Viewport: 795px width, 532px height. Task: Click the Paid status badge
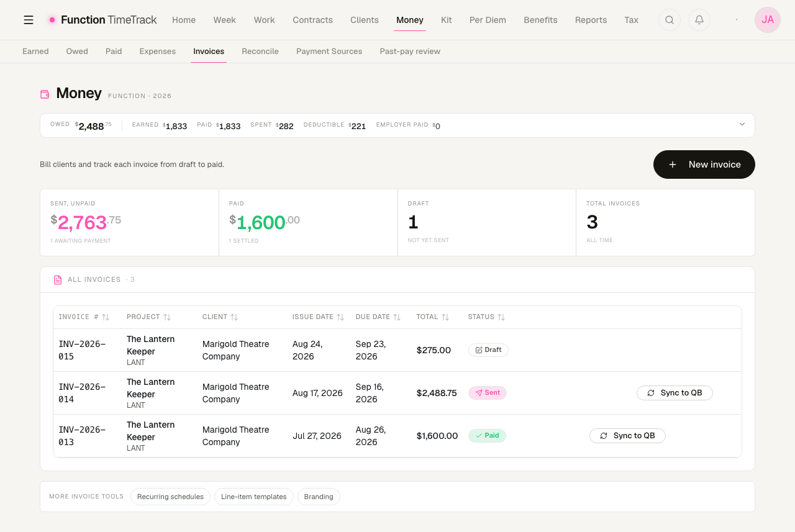point(487,436)
